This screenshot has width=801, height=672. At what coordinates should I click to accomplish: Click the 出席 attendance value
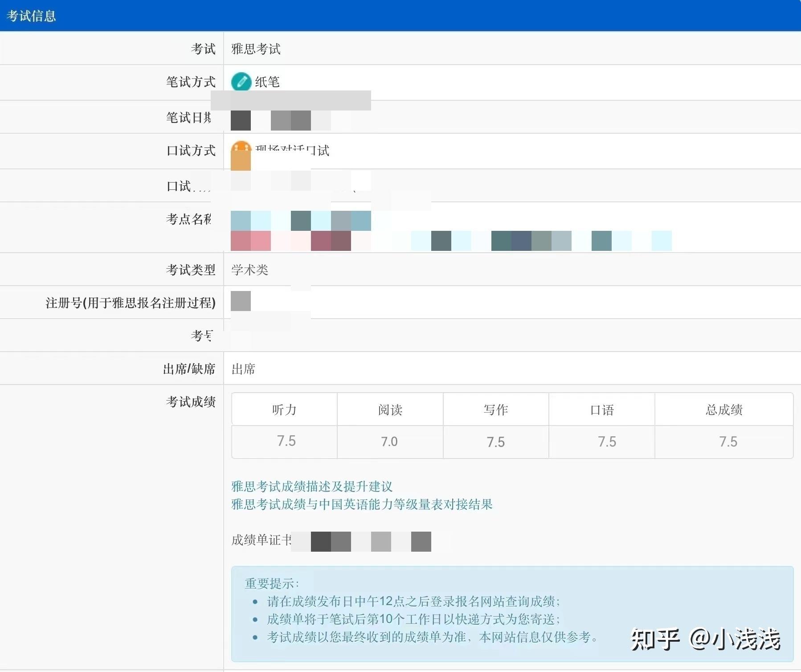(242, 369)
